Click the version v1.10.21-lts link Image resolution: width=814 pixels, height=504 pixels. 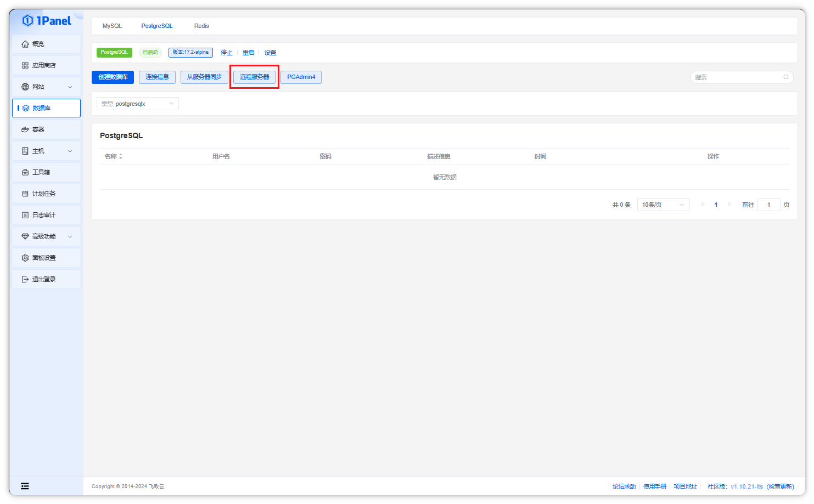[746, 486]
